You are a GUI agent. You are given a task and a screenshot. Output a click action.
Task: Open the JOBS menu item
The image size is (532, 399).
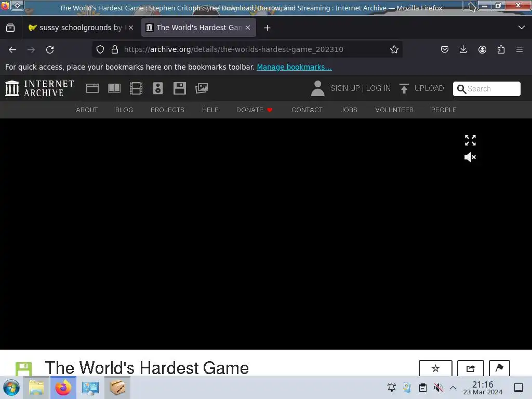(349, 110)
